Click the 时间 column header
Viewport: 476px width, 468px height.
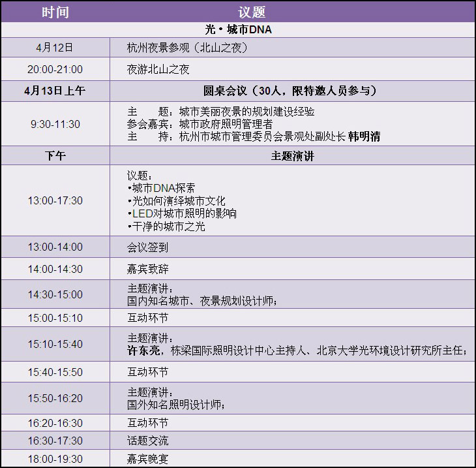tap(55, 12)
